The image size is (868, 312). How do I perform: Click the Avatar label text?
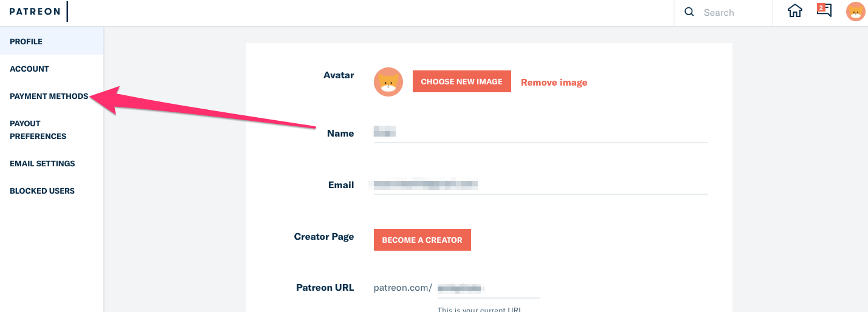point(339,75)
